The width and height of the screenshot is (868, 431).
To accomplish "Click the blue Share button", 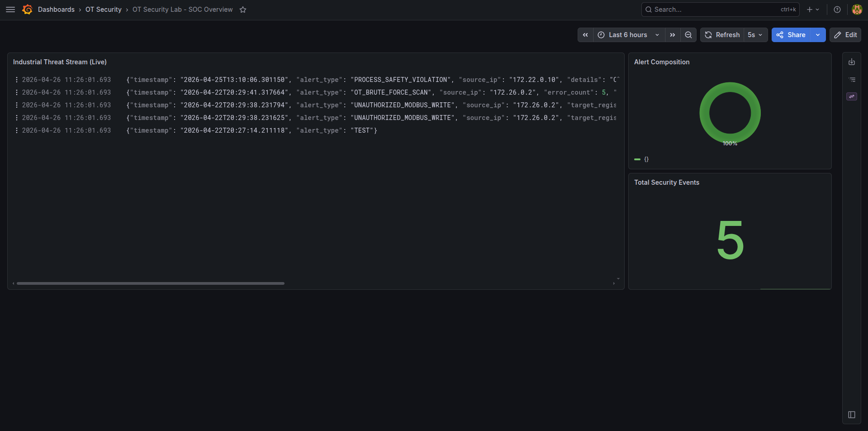I will (791, 35).
